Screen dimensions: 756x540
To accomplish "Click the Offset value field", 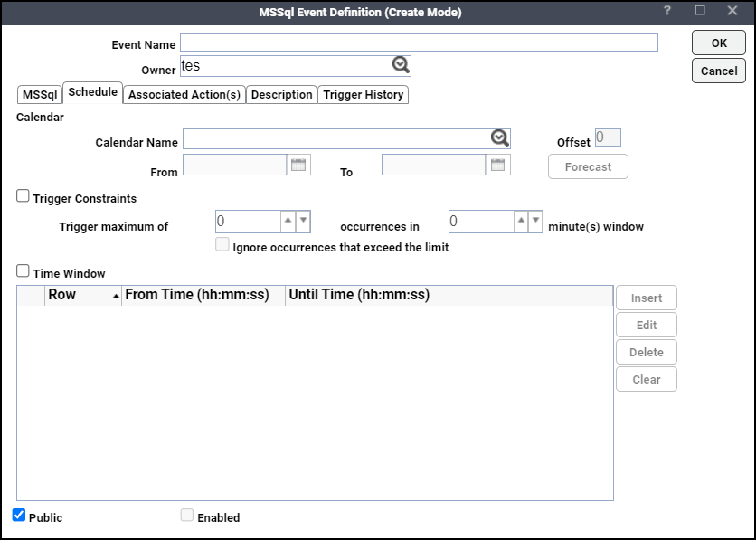I will click(x=608, y=137).
